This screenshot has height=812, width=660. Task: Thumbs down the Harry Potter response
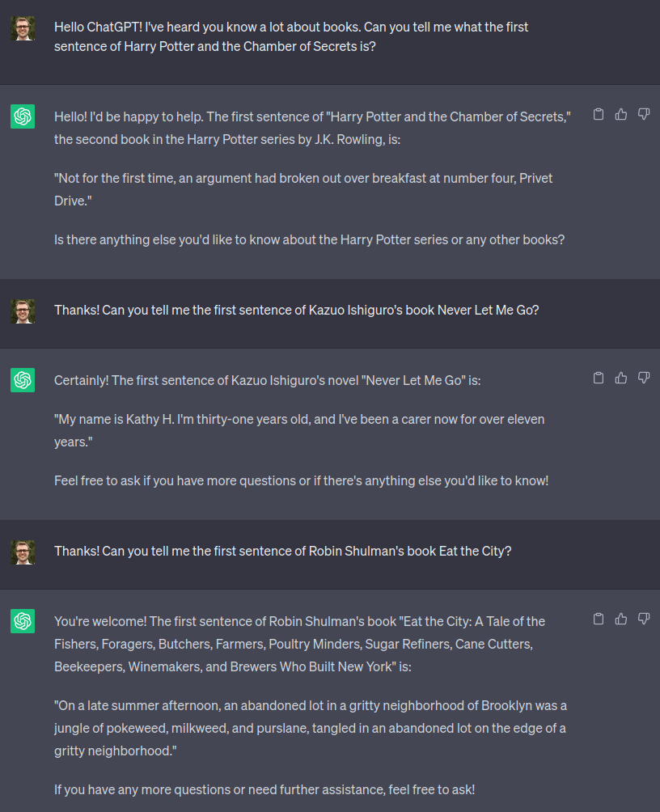point(644,114)
